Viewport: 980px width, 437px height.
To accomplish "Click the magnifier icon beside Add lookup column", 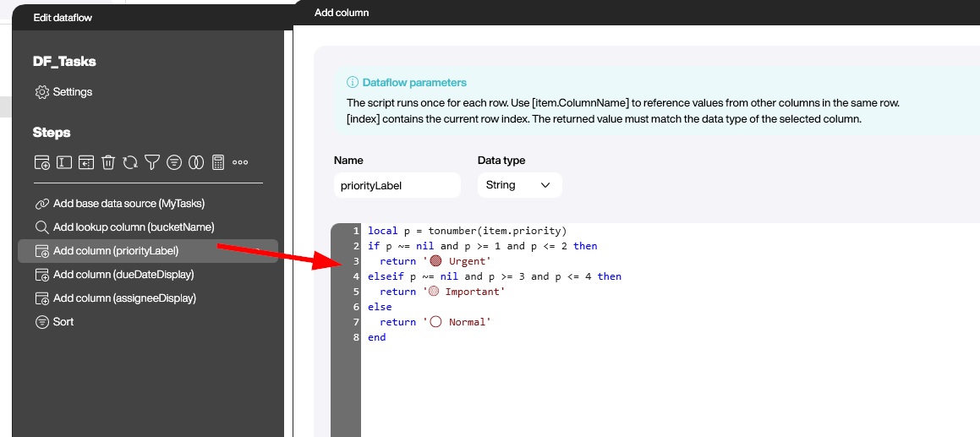I will point(42,227).
